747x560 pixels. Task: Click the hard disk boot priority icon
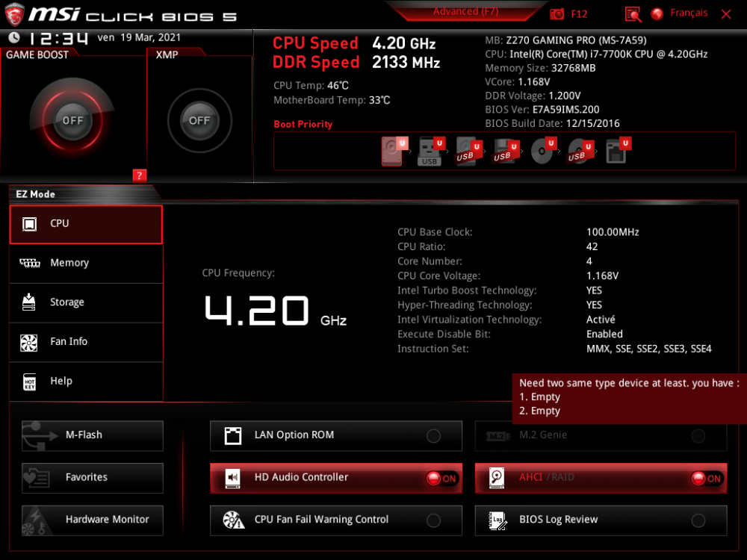pos(393,152)
